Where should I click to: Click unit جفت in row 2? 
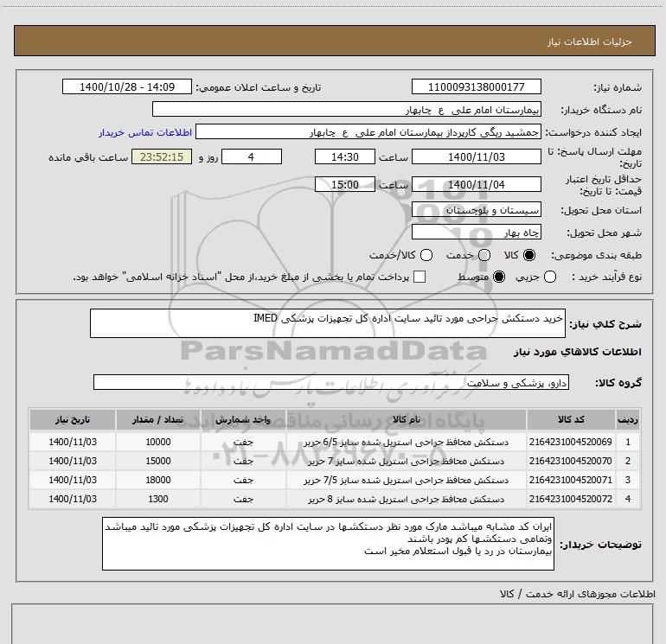pos(243,461)
